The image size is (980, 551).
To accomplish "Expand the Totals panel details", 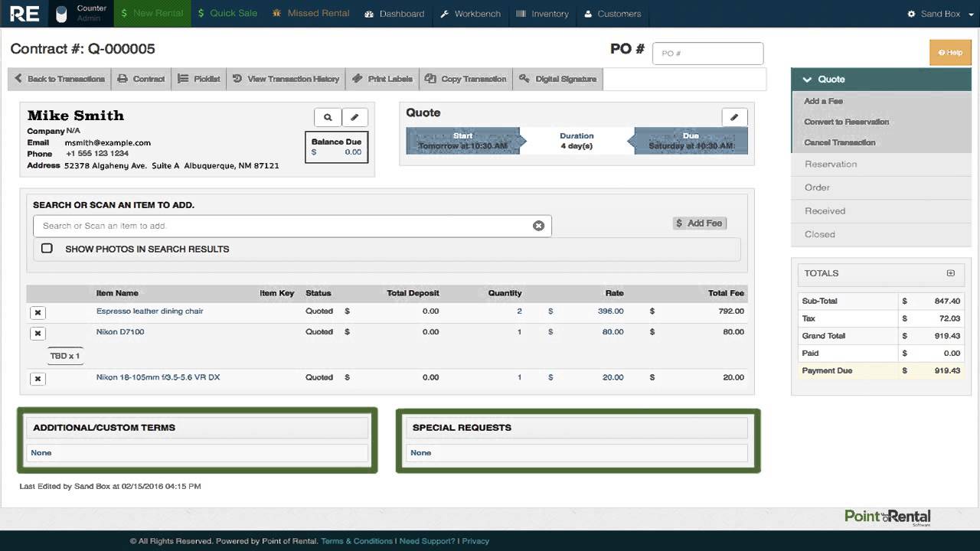I will (950, 272).
